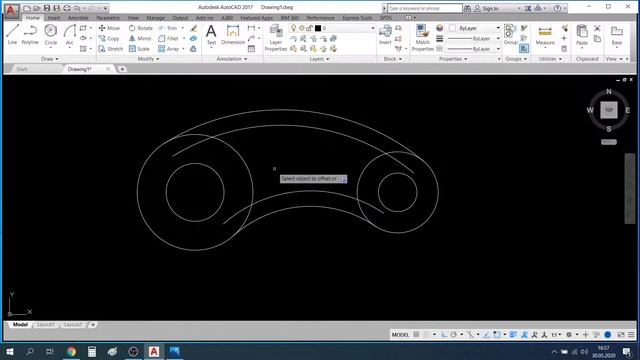
Task: Toggle grid display in status bar
Action: pyautogui.click(x=416, y=335)
